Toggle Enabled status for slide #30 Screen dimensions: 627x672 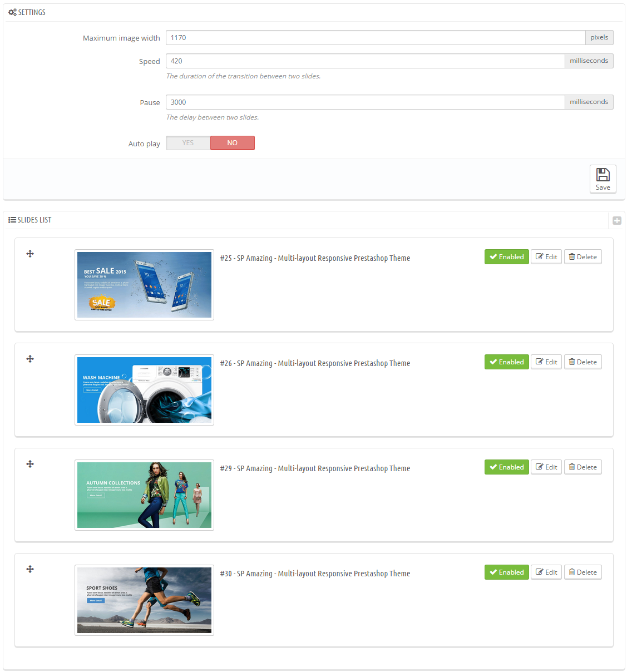pyautogui.click(x=507, y=572)
